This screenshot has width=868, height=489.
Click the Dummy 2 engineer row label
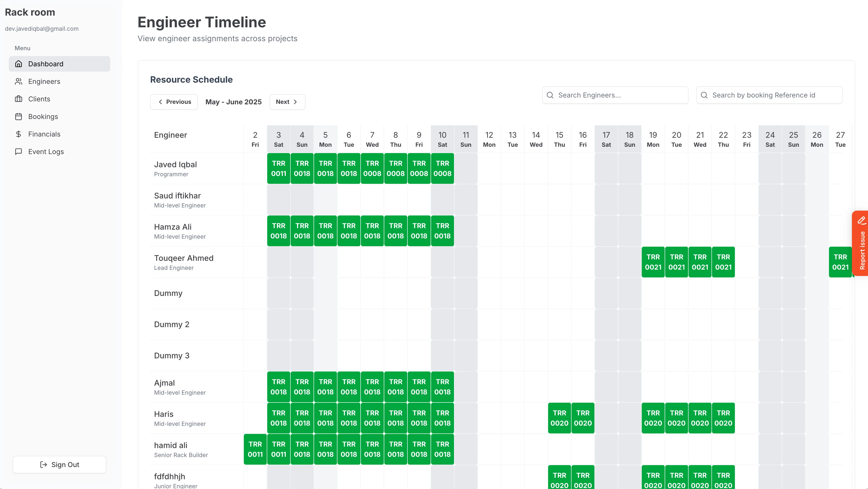point(171,324)
